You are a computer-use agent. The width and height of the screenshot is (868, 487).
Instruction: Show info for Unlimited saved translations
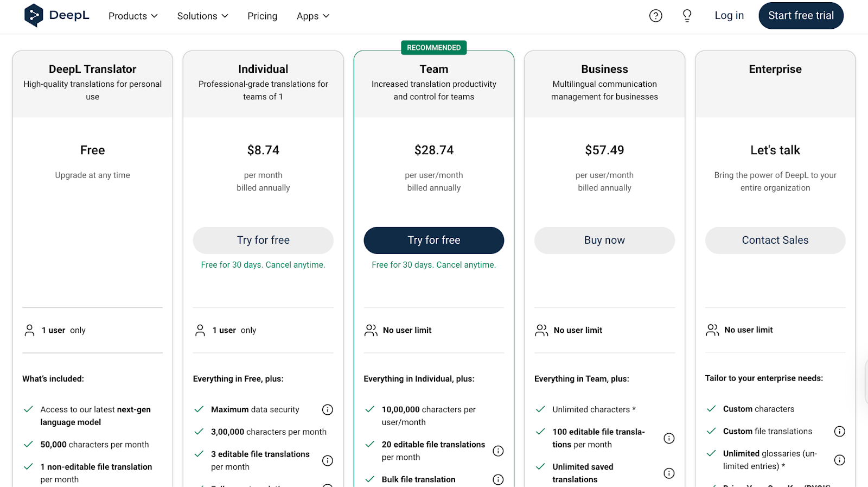pyautogui.click(x=669, y=473)
